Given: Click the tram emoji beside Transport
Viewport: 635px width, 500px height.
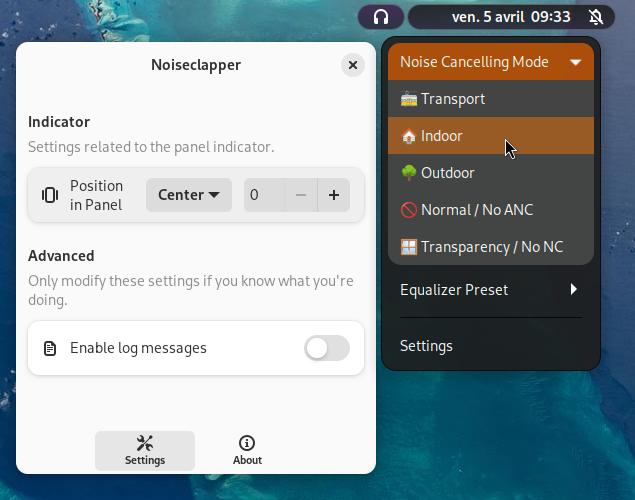Looking at the screenshot, I should [x=409, y=99].
